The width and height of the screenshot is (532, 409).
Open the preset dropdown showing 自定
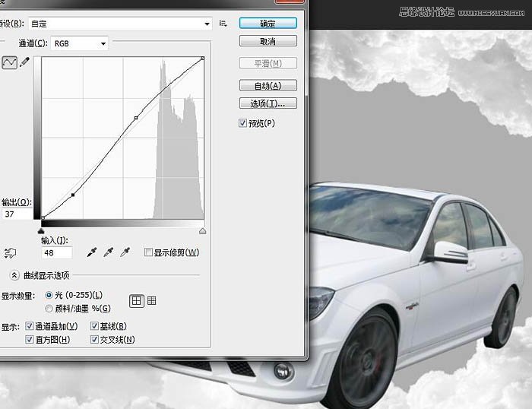(x=120, y=24)
